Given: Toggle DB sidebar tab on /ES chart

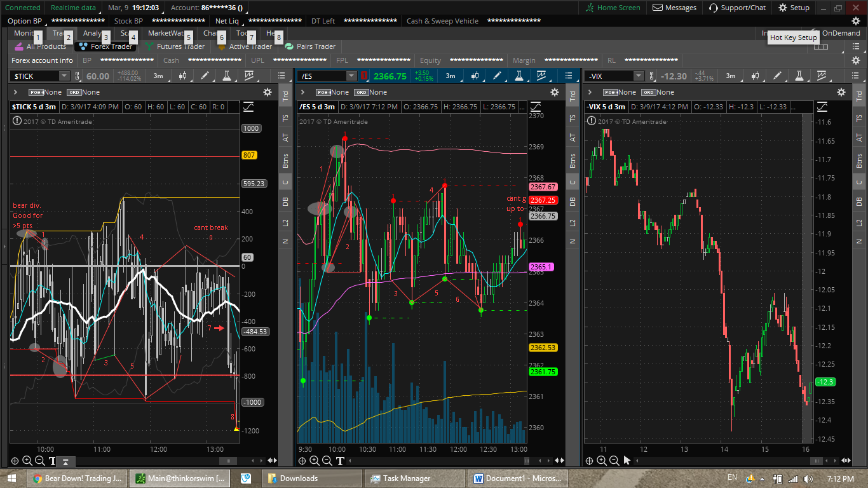Looking at the screenshot, I should tap(573, 201).
